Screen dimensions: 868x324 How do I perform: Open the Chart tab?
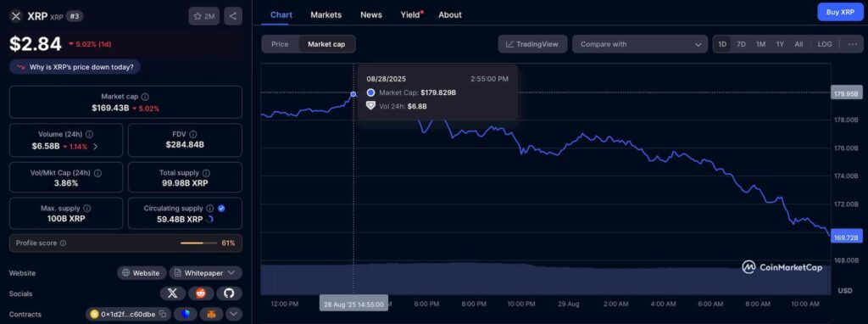point(281,15)
